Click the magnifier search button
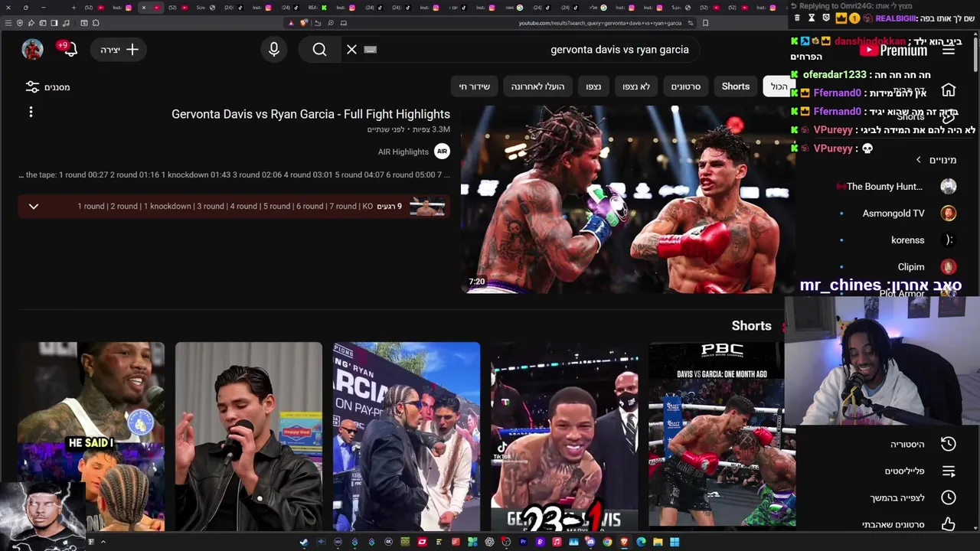This screenshot has height=551, width=980. coord(319,49)
